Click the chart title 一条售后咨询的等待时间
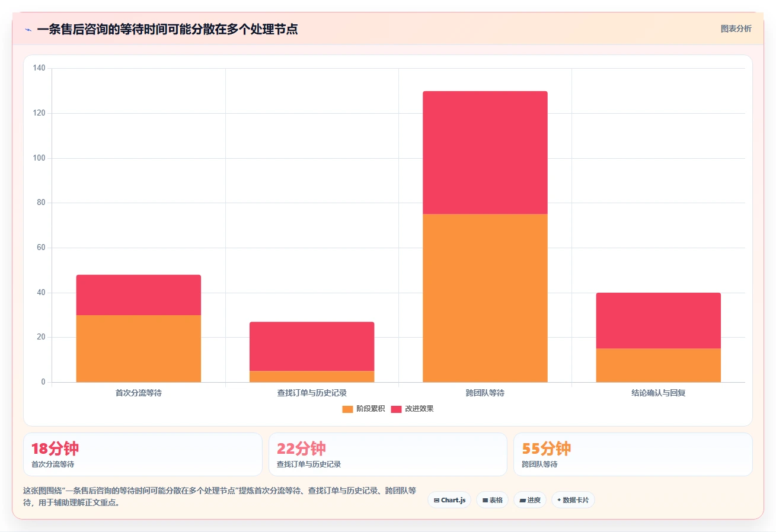Viewport: 776px width, 532px height. pos(167,29)
